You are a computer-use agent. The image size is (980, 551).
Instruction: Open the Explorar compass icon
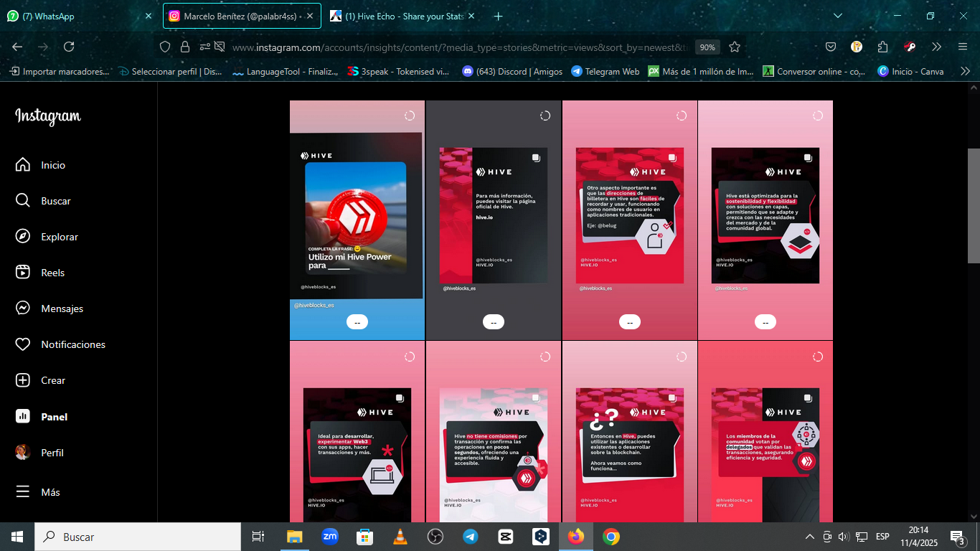(23, 237)
